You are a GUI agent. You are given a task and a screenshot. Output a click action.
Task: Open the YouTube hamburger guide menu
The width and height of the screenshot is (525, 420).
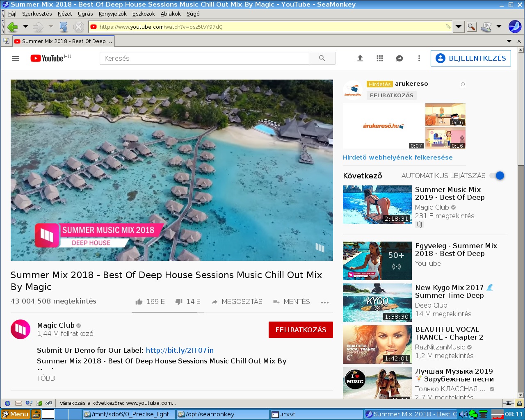coord(16,59)
